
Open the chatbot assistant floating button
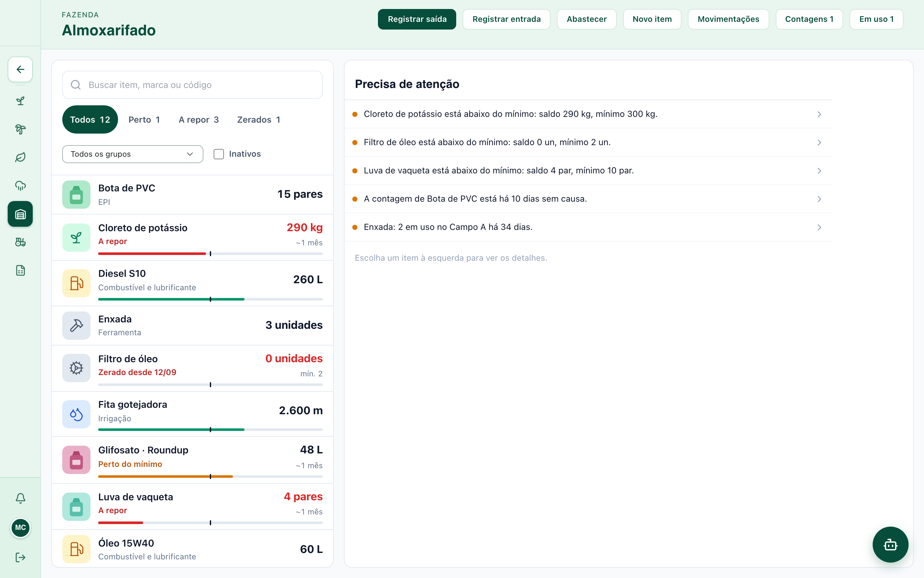890,545
